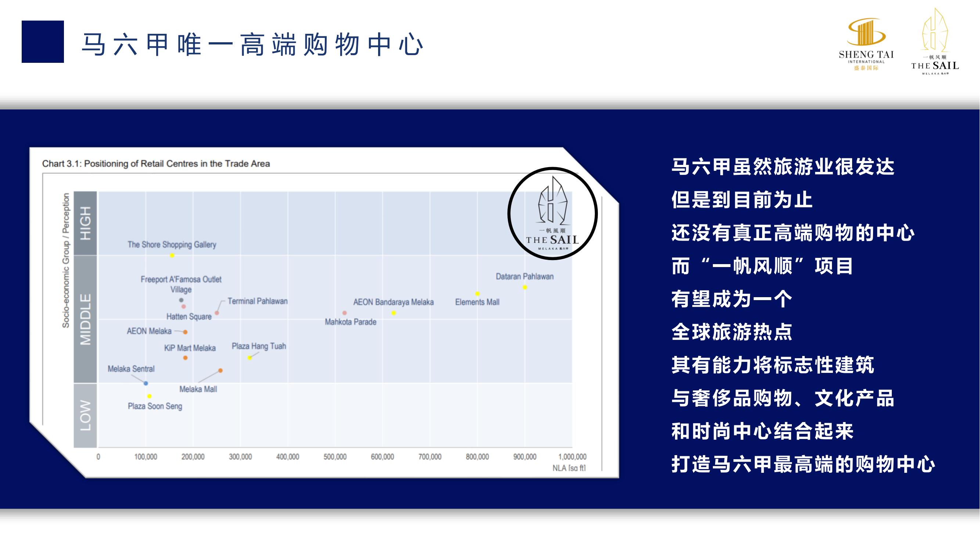Click the text line 而"一帆风顺"项目
Viewport: 980px width, 551px height.
pos(762,266)
